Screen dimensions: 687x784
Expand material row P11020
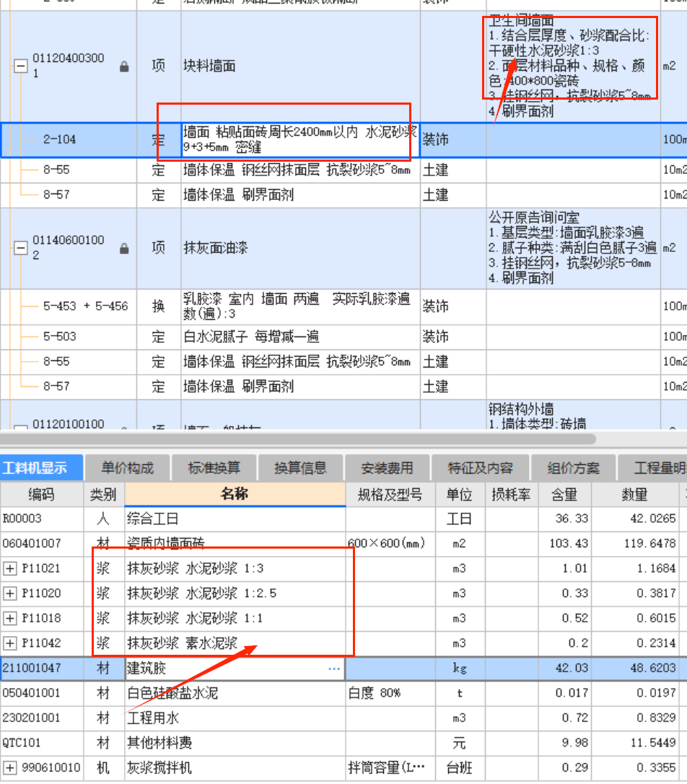(10, 593)
